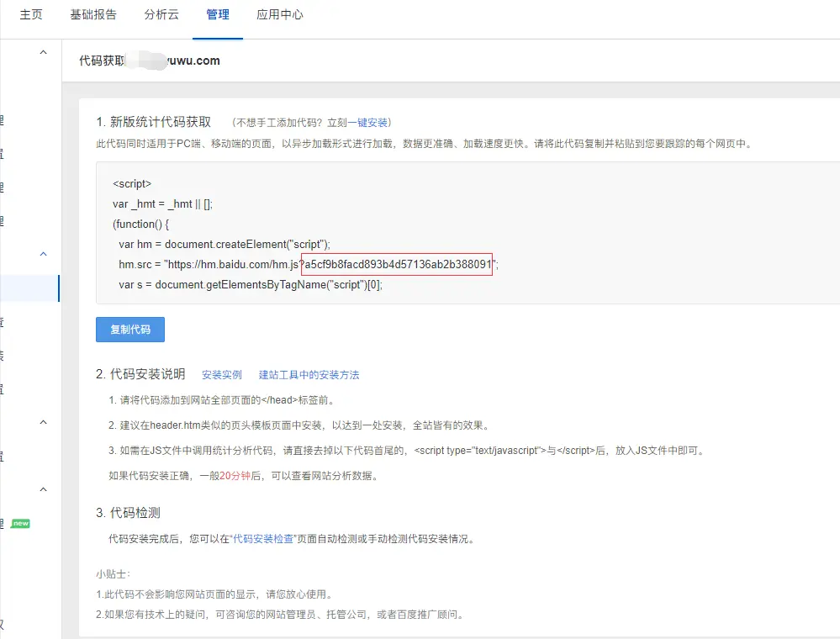This screenshot has width=840, height=639.
Task: Click the hm.src tracking ID string
Action: pos(397,264)
